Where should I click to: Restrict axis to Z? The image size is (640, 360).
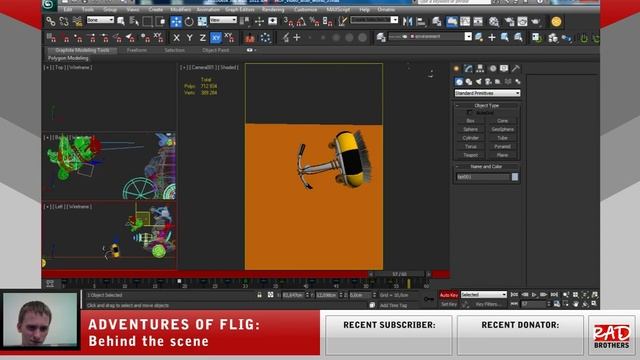click(x=202, y=38)
